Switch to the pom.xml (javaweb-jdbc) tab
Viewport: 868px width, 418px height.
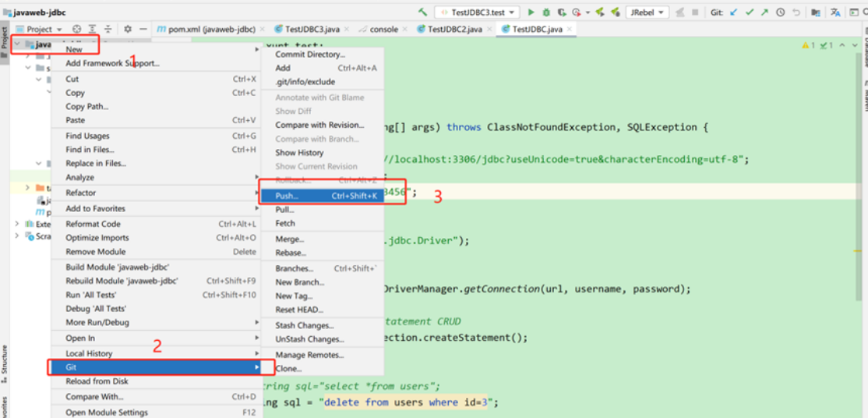pyautogui.click(x=210, y=29)
